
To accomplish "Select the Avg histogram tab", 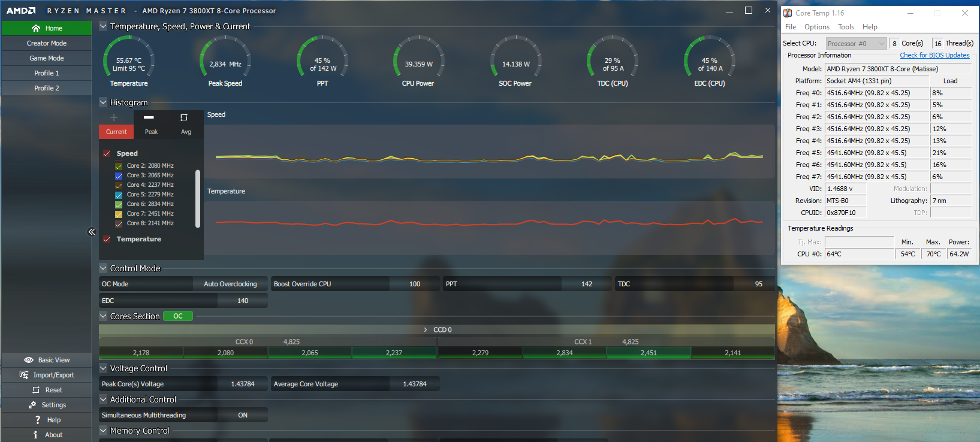I will [x=186, y=132].
